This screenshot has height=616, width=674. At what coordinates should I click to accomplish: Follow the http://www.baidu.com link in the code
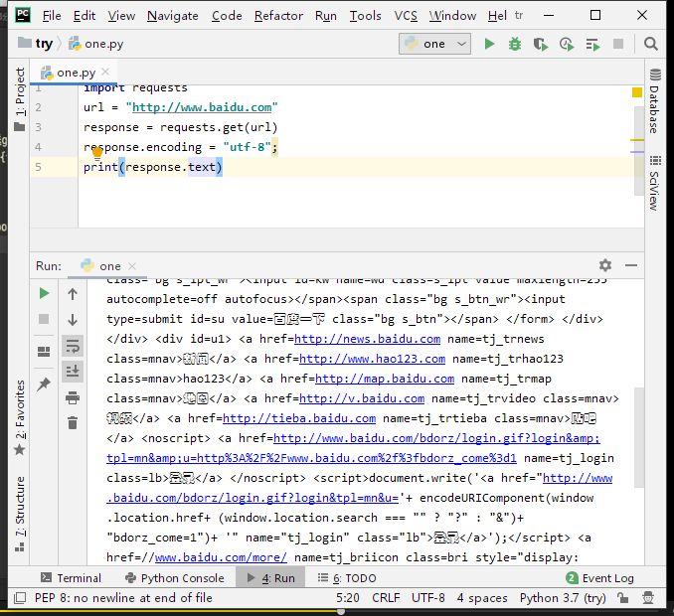pyautogui.click(x=202, y=107)
